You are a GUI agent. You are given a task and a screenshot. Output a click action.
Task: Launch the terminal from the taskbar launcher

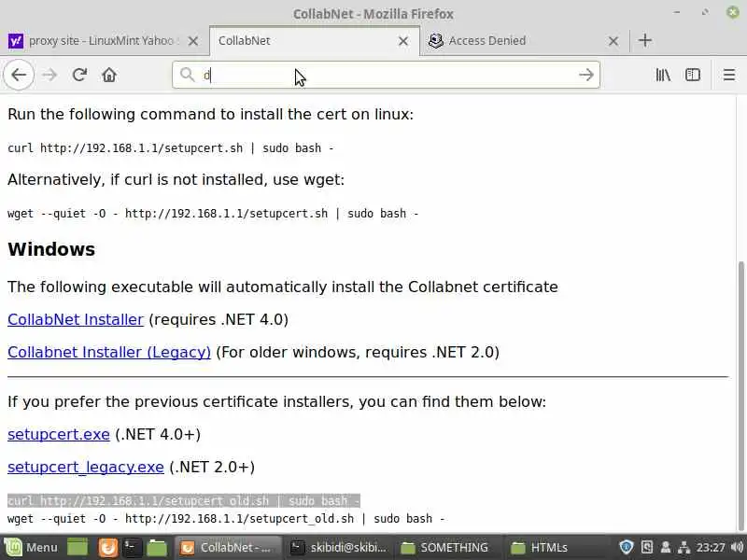(132, 547)
